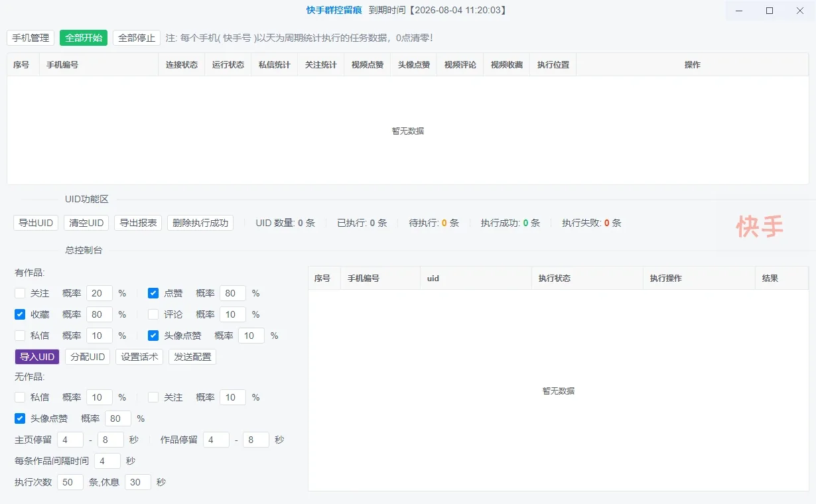This screenshot has width=816, height=504.
Task: Click 收藏 probability field showing 80
Action: (x=100, y=314)
